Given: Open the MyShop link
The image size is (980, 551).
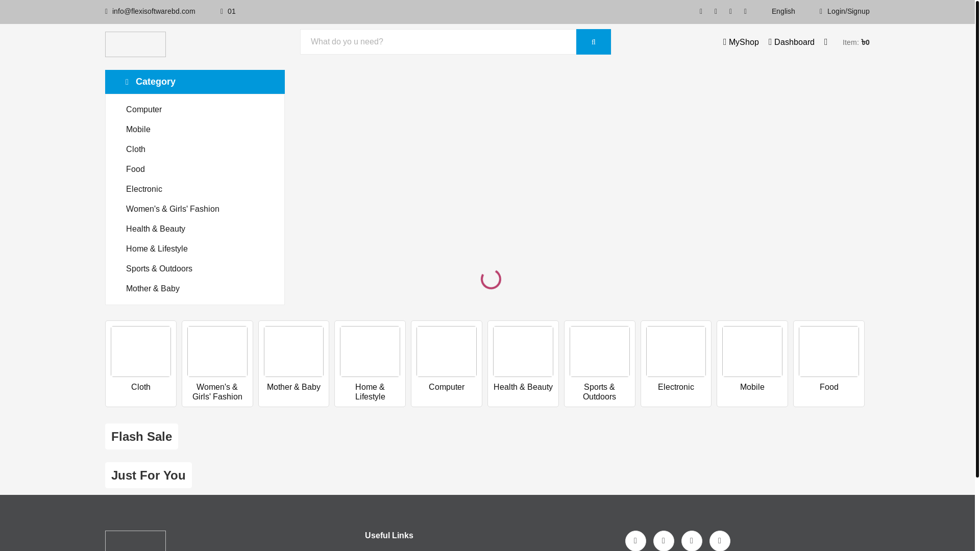Looking at the screenshot, I should [x=741, y=42].
